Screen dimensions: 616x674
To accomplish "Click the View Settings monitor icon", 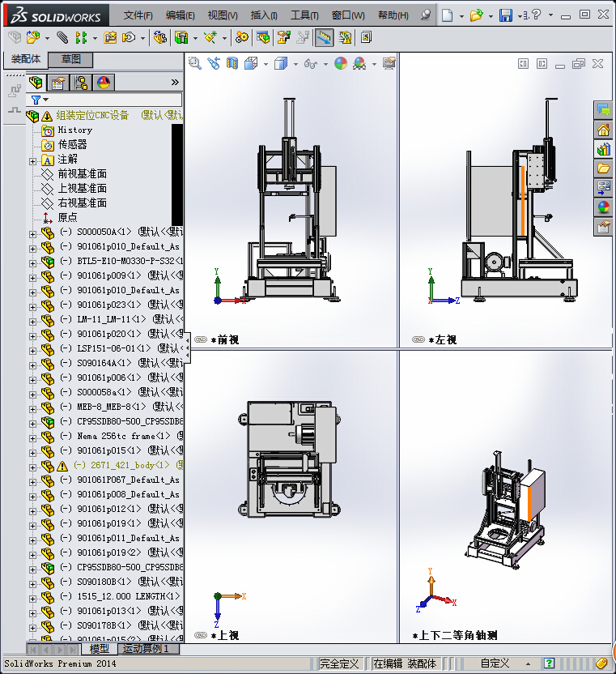I will click(x=389, y=64).
